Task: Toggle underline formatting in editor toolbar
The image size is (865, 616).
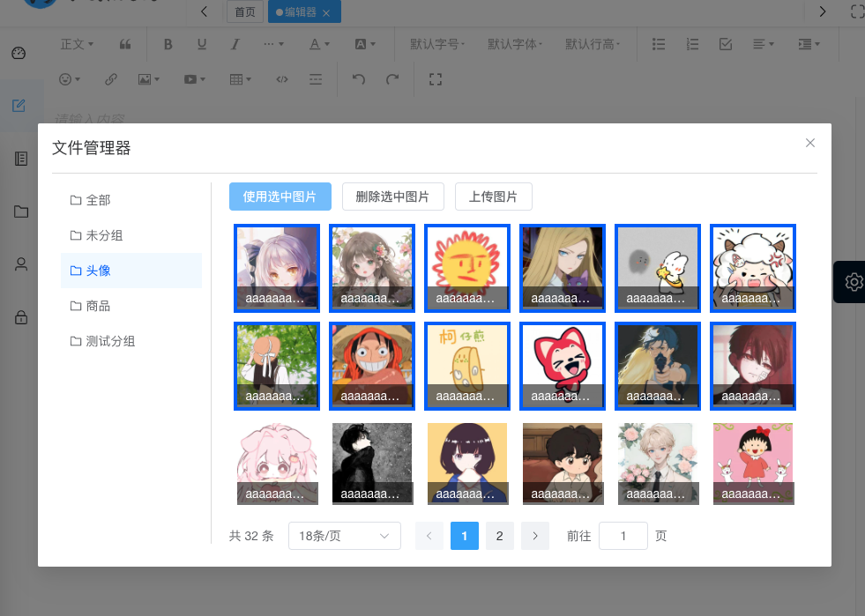Action: tap(202, 44)
